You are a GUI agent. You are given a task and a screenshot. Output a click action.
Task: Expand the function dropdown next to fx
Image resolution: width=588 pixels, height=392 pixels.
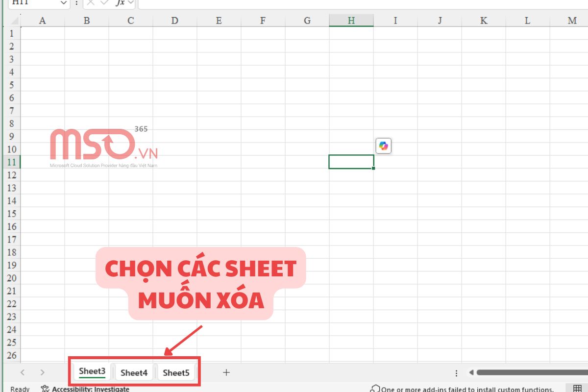(x=131, y=2)
